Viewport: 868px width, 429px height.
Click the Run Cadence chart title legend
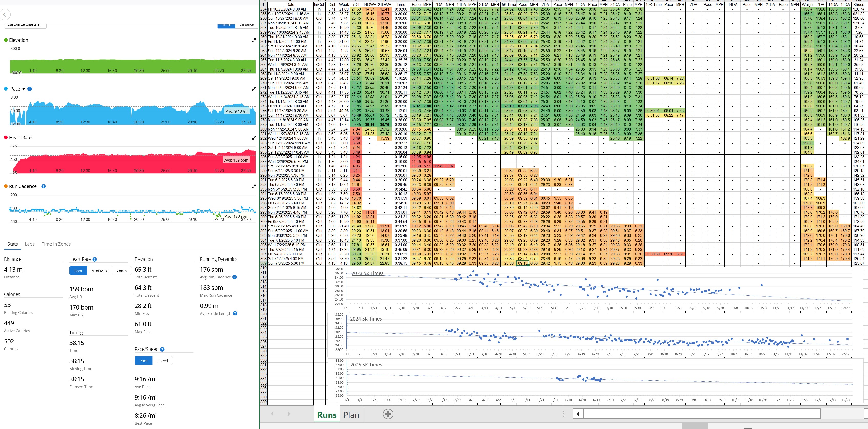(x=20, y=186)
